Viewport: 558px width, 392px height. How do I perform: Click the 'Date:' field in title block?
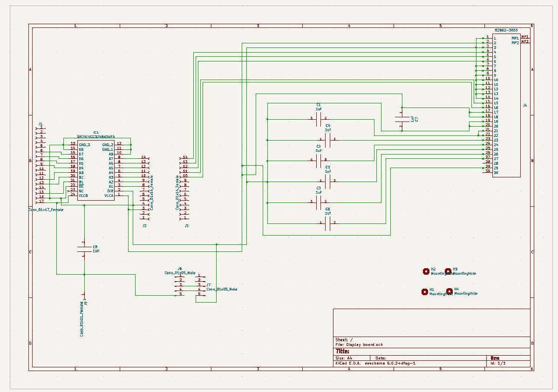(381, 358)
